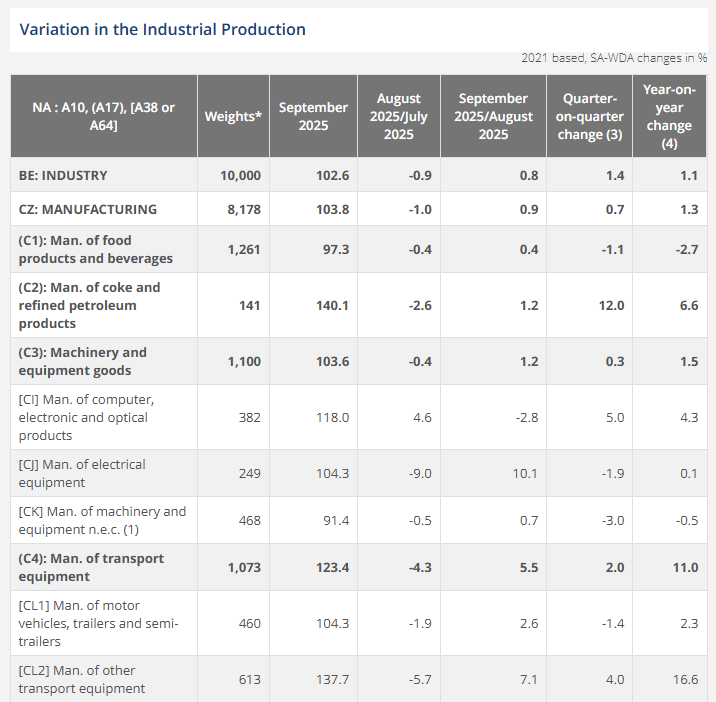Click the '[CL1]' motor vehicles row label
The width and height of the screenshot is (716, 702).
98,623
